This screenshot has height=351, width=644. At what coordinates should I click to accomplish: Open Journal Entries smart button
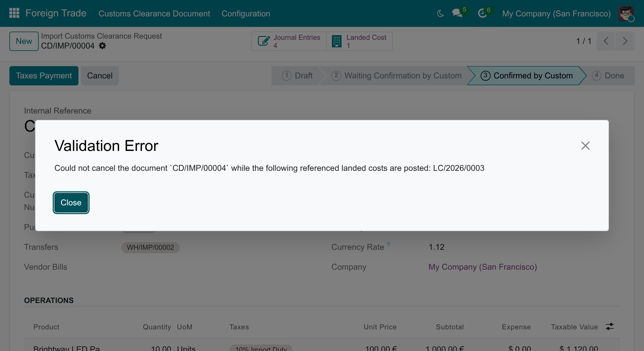[x=289, y=41]
